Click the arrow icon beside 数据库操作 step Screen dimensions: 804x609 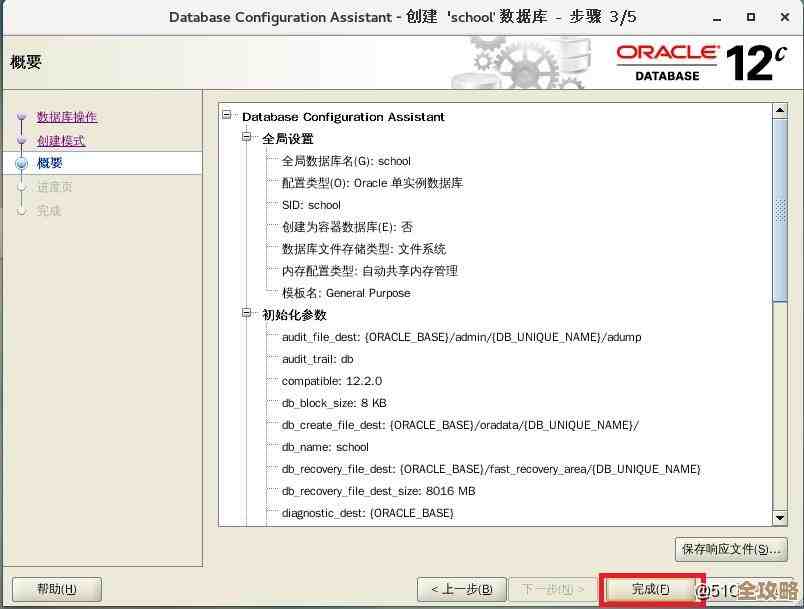click(23, 117)
